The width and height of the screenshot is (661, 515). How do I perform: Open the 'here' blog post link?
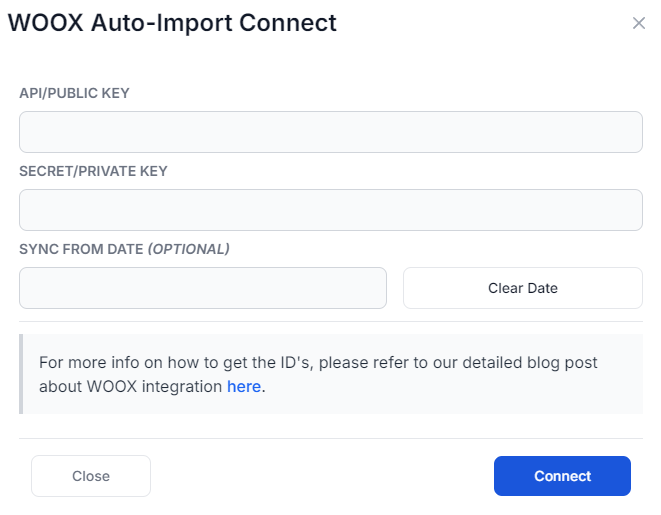click(x=244, y=386)
